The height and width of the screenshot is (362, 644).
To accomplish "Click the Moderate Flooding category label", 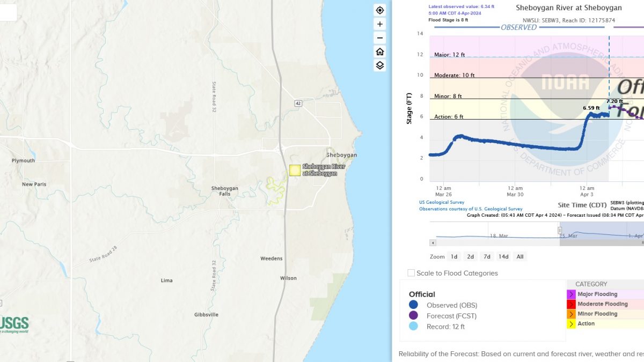I will pos(603,304).
